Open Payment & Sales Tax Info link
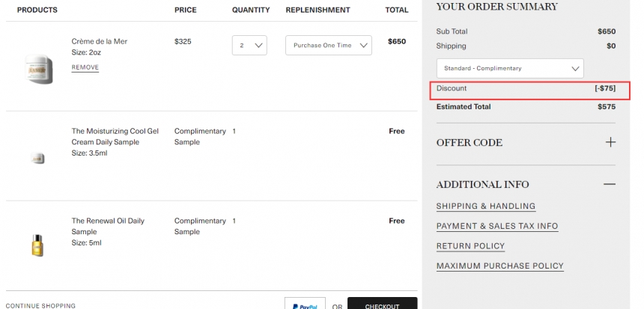This screenshot has width=644, height=309. point(496,226)
